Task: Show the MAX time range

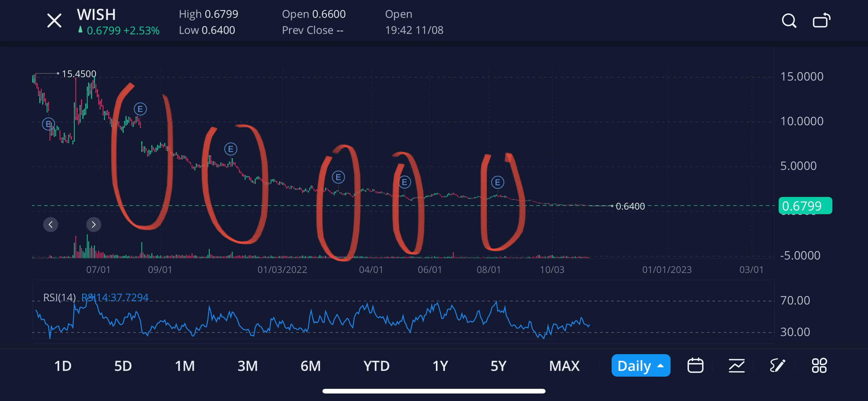Action: (564, 366)
